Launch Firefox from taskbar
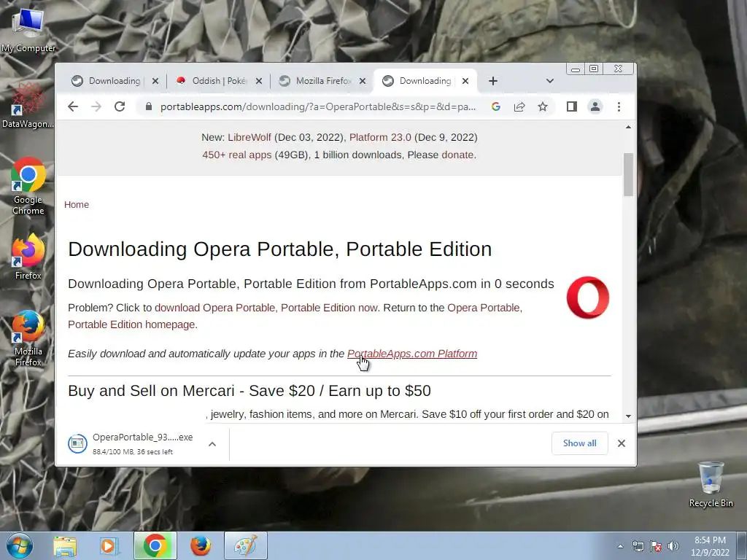The image size is (747, 560). (x=201, y=546)
